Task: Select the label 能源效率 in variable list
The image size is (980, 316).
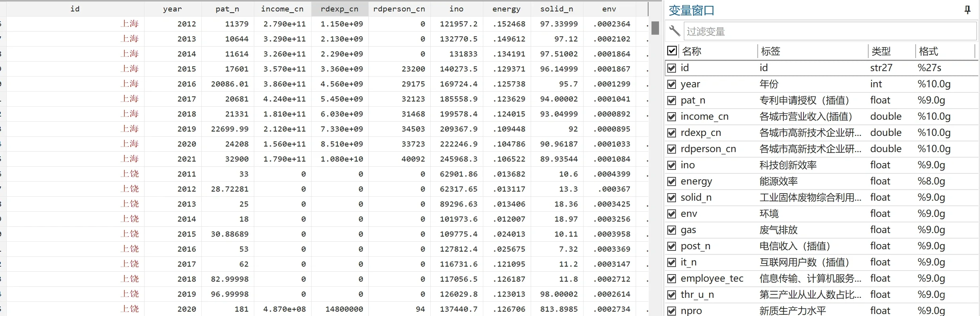Action: pos(778,181)
